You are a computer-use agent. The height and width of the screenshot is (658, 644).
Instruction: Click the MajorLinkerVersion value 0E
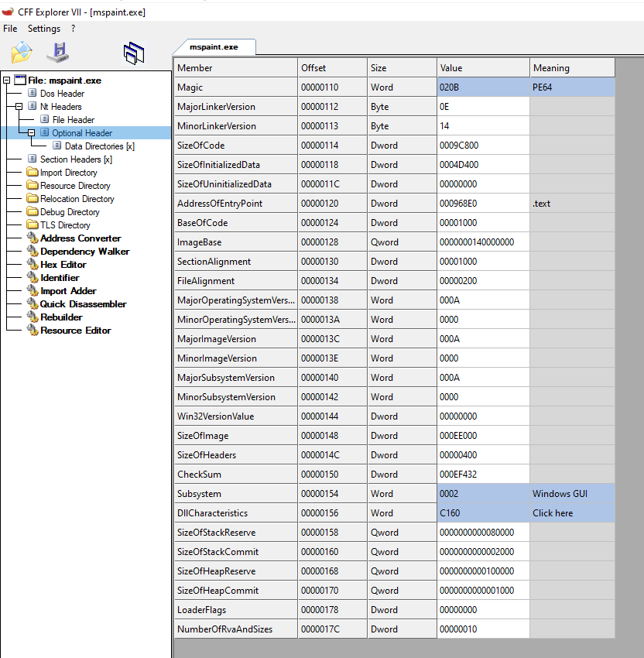(x=483, y=107)
